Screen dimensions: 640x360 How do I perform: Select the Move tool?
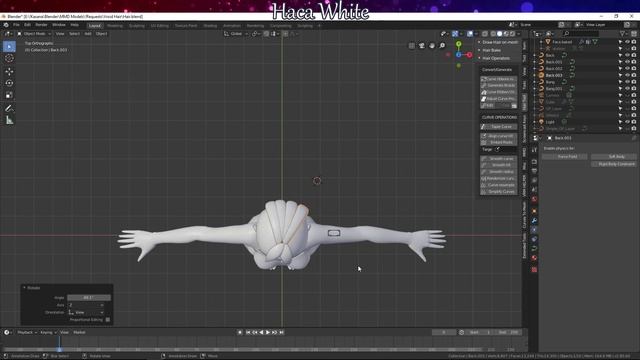click(9, 72)
